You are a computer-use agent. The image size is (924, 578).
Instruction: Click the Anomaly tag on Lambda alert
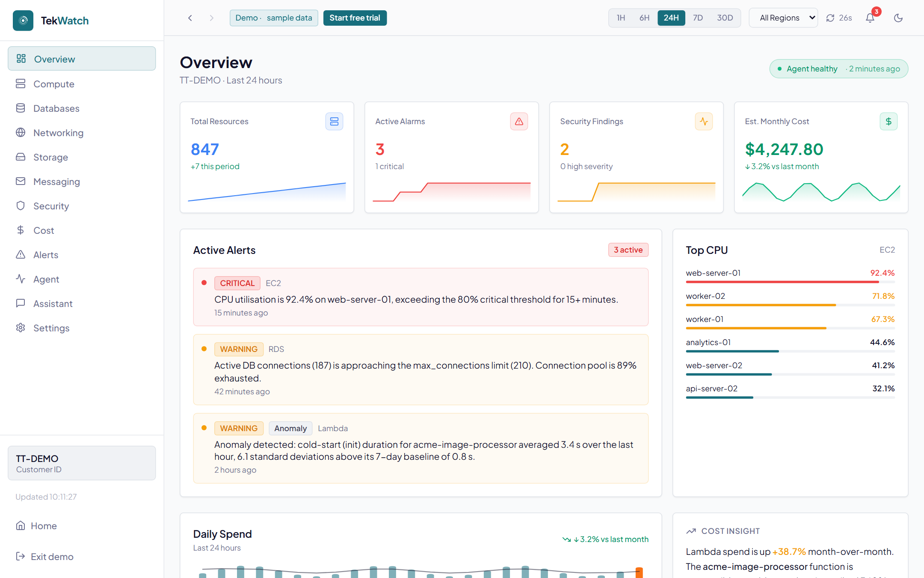pos(290,429)
